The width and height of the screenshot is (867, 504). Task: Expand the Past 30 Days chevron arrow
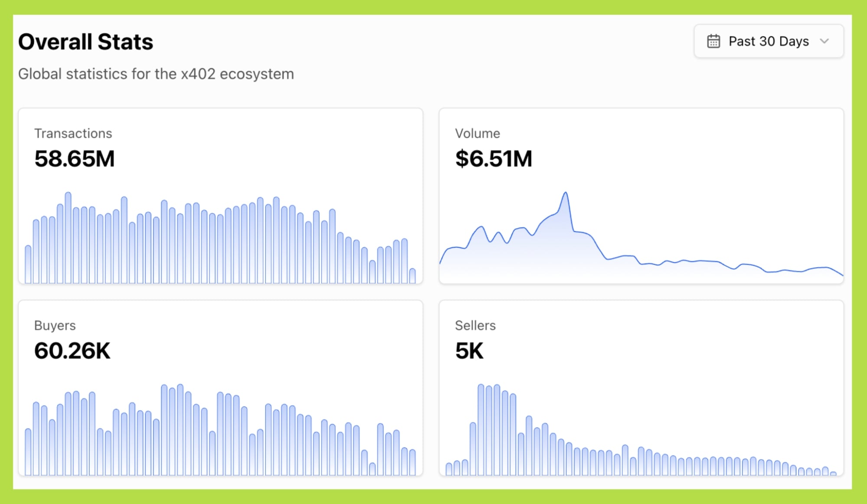824,41
